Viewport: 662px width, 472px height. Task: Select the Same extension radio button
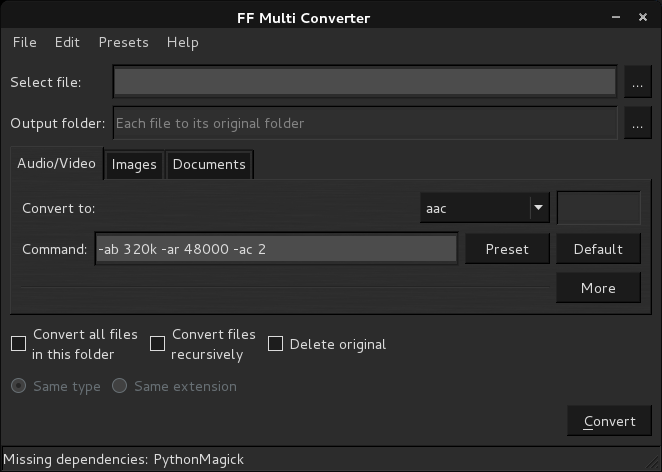(x=119, y=386)
